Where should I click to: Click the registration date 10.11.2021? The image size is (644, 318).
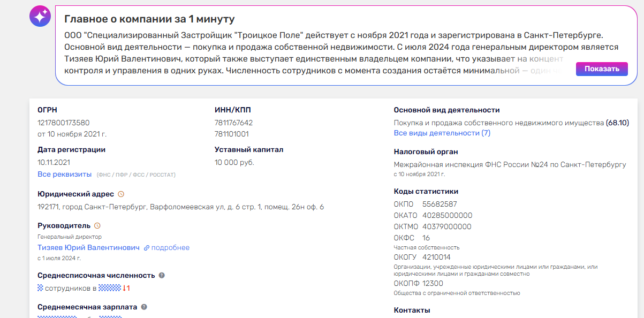[54, 162]
